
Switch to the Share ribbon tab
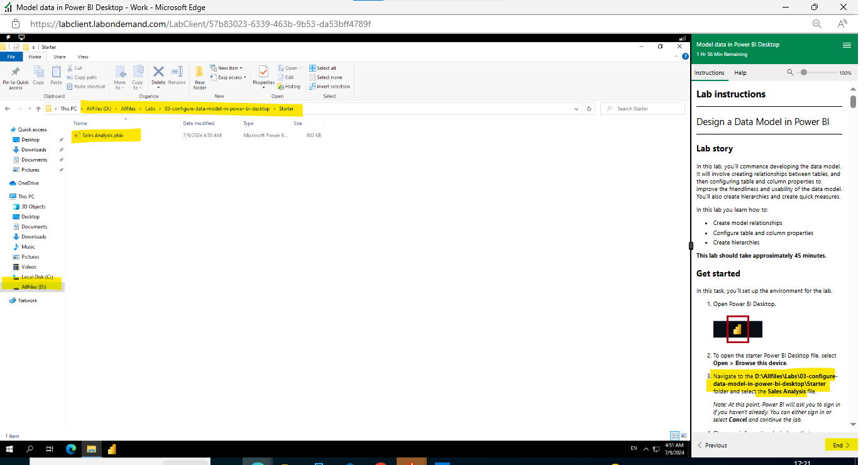[x=59, y=57]
